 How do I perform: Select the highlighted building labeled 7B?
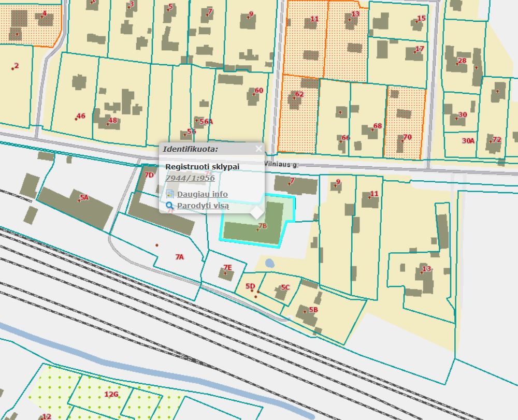pyautogui.click(x=262, y=227)
